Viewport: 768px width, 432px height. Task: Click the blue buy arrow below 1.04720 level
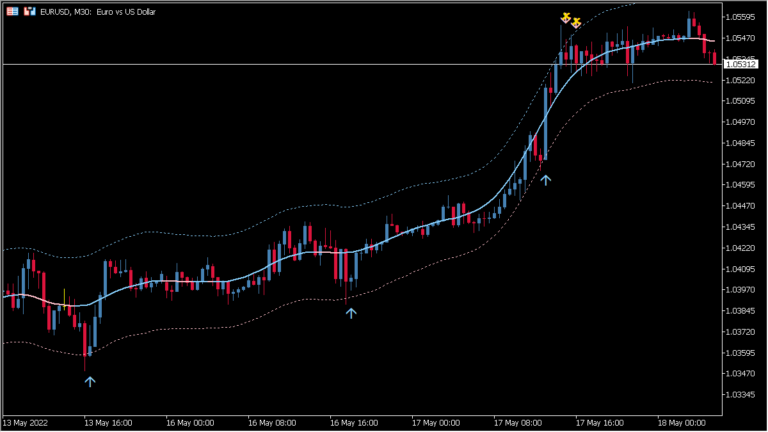pos(545,180)
